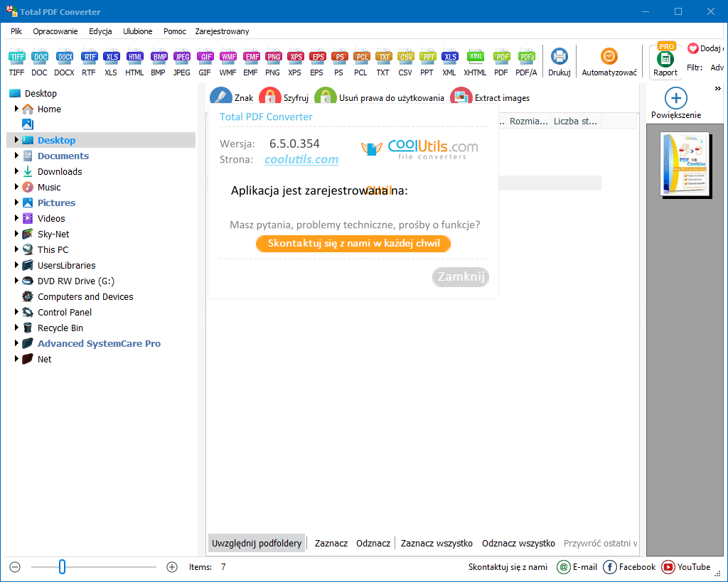Open the Pomoc menu
This screenshot has width=728, height=582.
[x=175, y=31]
